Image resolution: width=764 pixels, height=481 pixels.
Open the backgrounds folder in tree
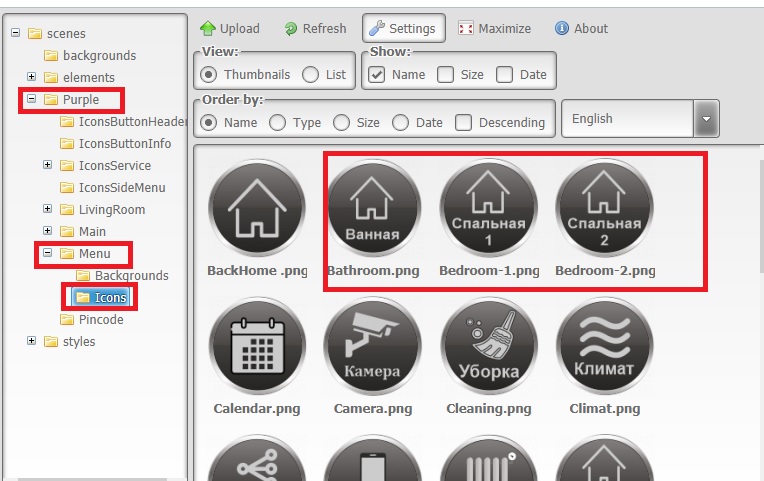[90, 56]
